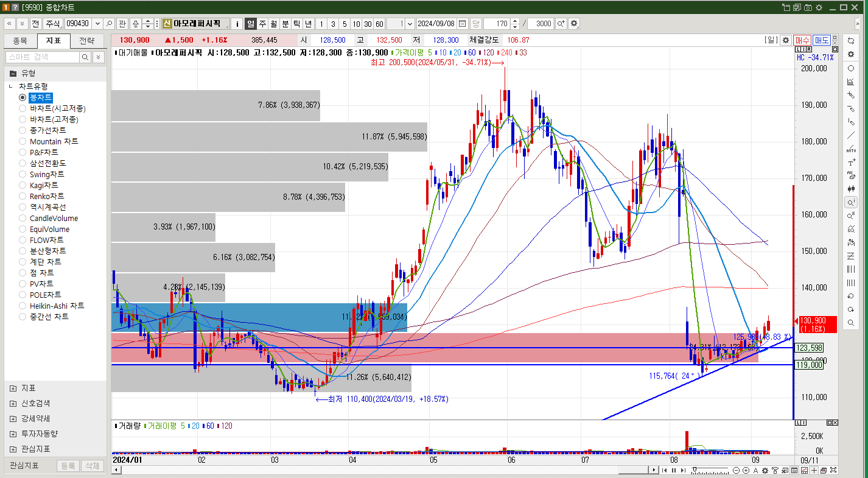Viewport: 868px width, 478px height.
Task: Switch to the 전략 tab
Action: tap(87, 41)
